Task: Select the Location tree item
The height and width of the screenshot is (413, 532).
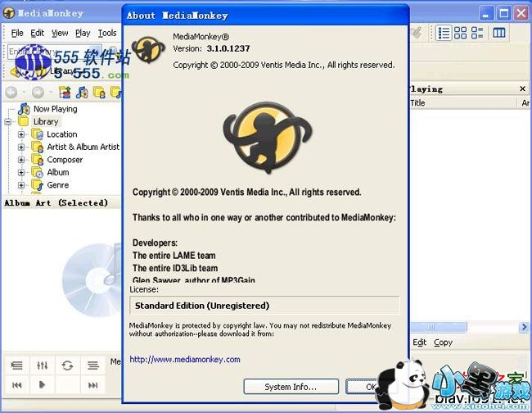Action: pos(61,134)
